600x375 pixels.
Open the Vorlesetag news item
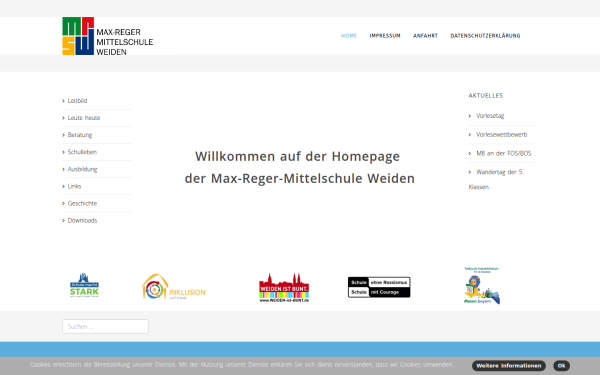[x=490, y=116]
